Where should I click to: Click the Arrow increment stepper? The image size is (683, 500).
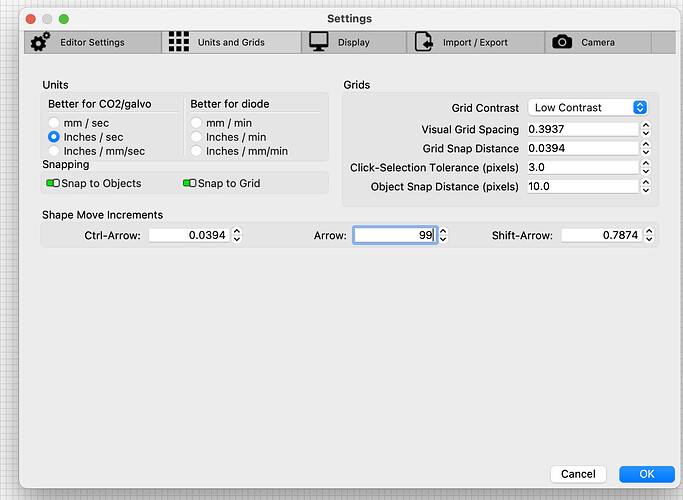(x=443, y=235)
